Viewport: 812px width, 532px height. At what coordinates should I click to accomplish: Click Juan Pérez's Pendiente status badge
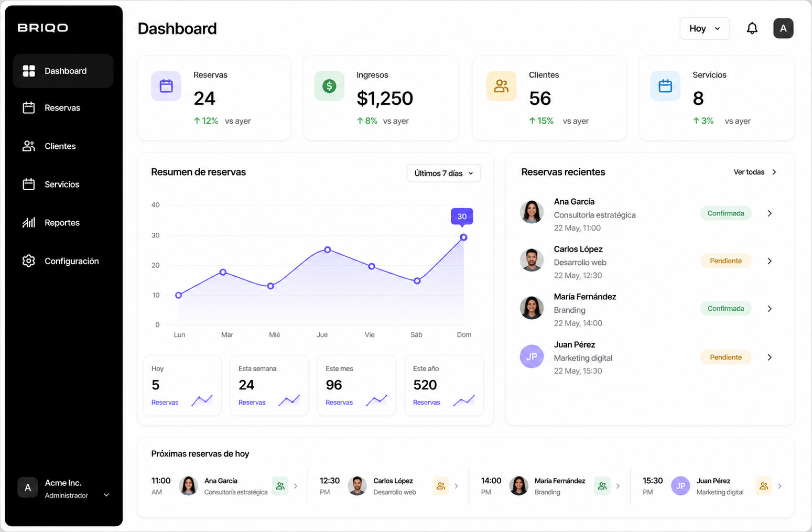pyautogui.click(x=726, y=357)
